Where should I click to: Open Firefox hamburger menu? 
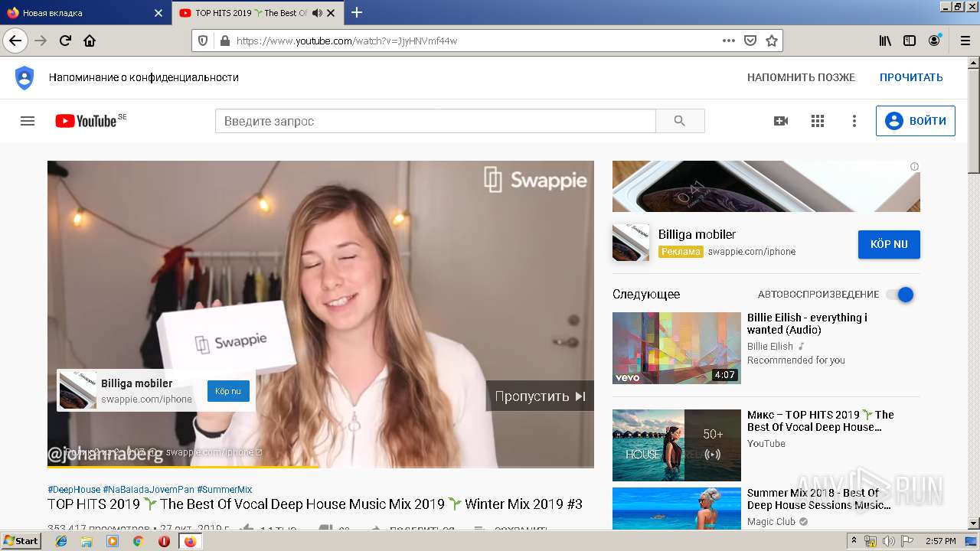964,41
